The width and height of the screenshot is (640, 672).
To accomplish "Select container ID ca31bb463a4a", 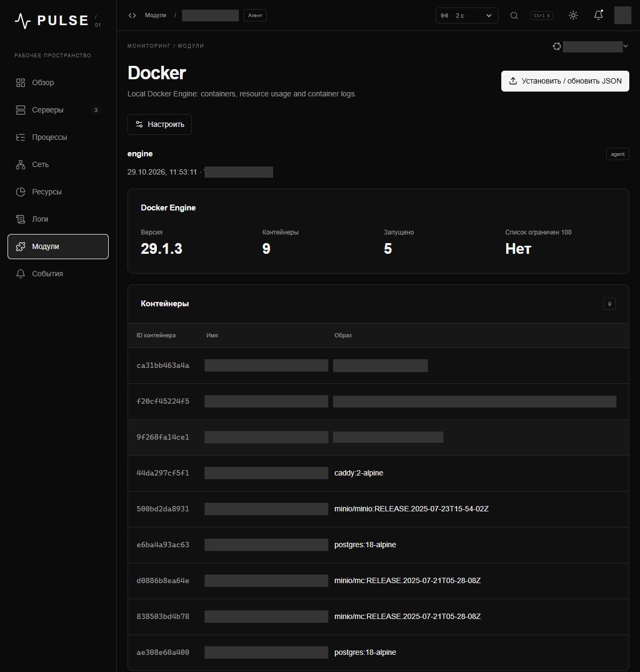I will (x=163, y=366).
